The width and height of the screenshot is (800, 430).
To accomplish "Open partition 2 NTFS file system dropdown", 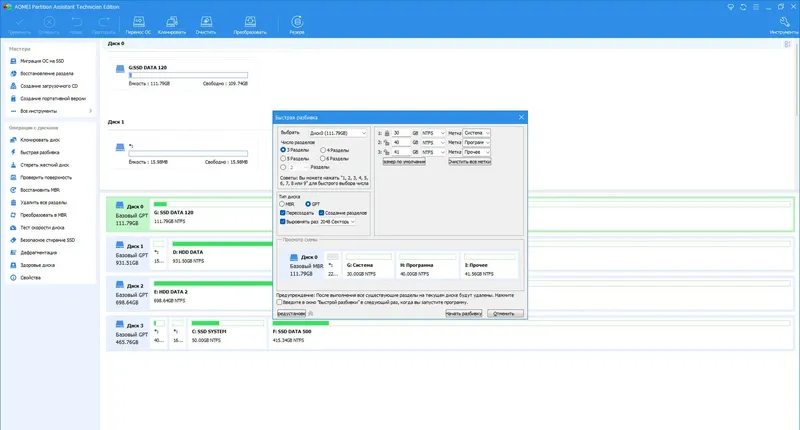I will pos(433,142).
